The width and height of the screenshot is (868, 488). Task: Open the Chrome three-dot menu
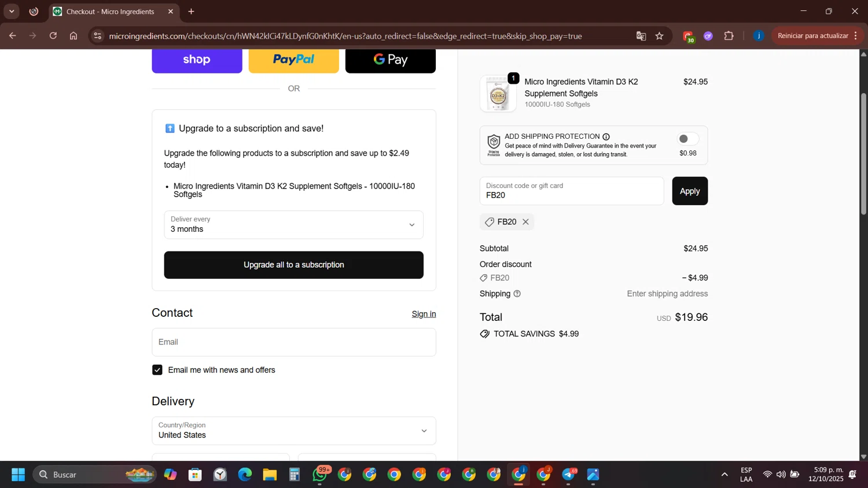(x=856, y=36)
